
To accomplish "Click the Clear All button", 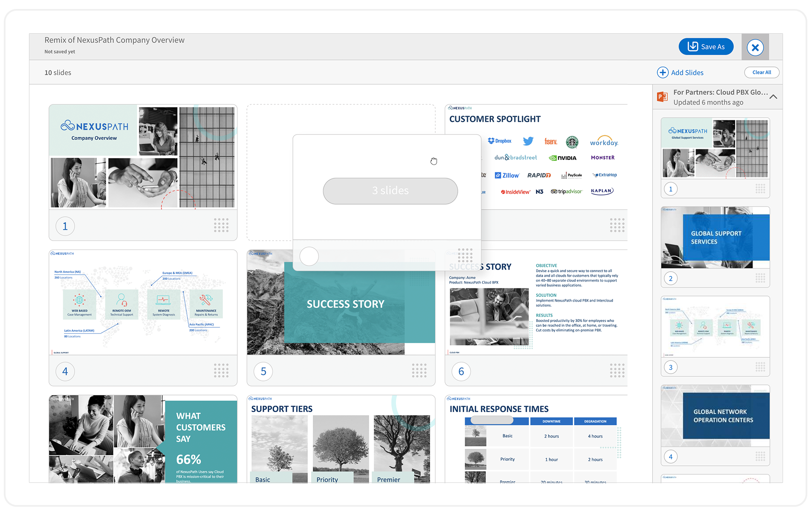I will tap(762, 73).
